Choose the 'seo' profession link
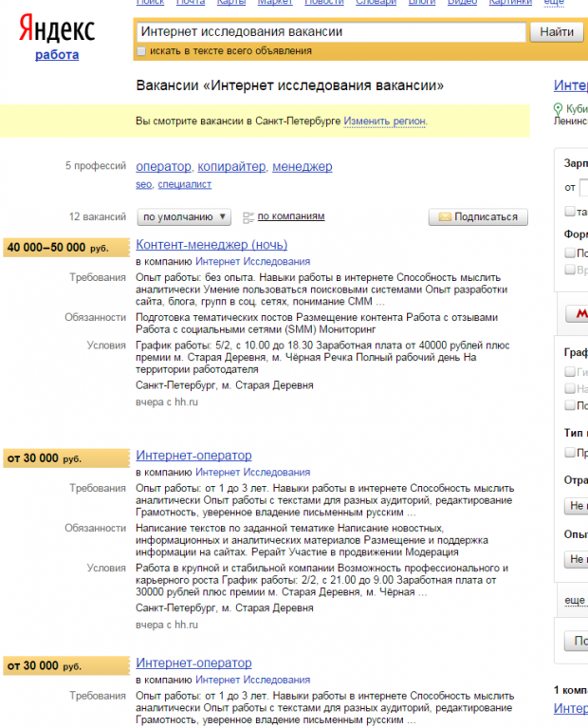The height and width of the screenshot is (728, 588). click(143, 184)
